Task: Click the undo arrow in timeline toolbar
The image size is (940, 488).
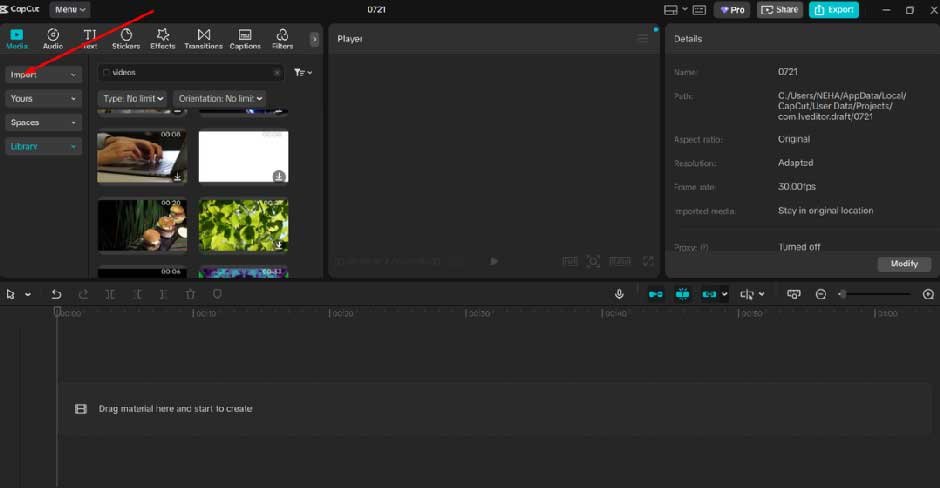Action: pos(56,294)
